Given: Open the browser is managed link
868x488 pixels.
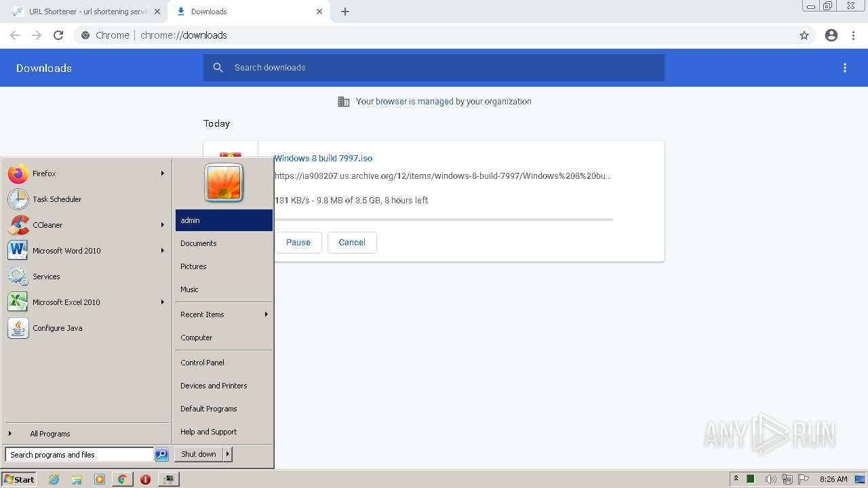Looking at the screenshot, I should coord(414,102).
